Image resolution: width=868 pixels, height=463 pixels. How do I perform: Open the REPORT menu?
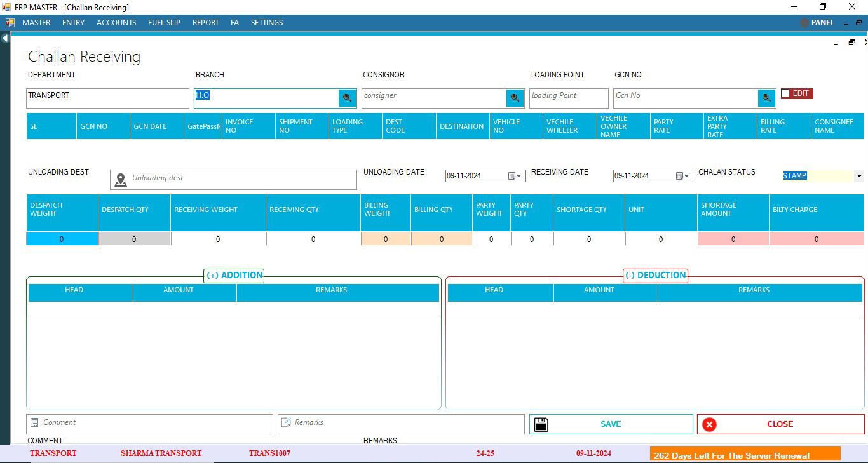[206, 23]
